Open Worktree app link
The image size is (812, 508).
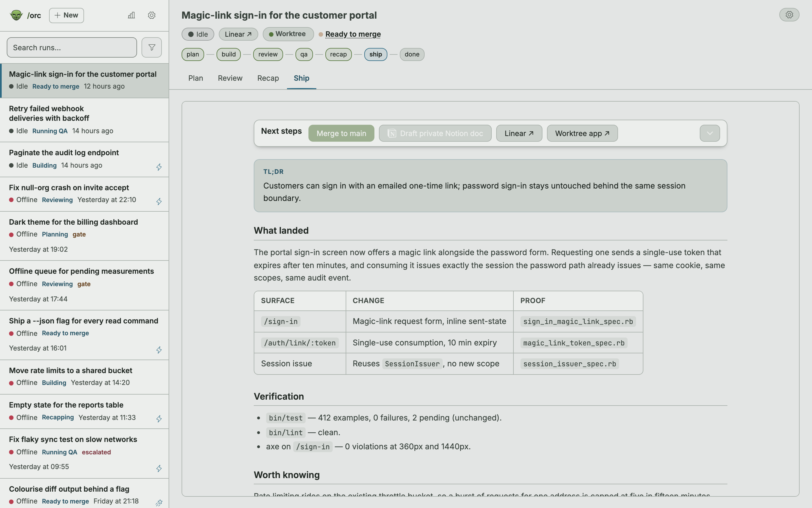(x=582, y=133)
